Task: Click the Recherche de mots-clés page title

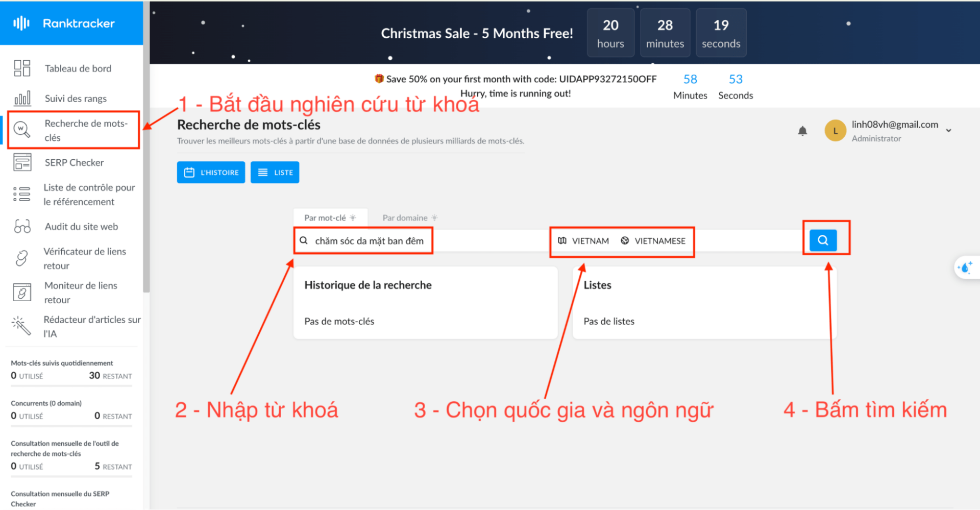Action: click(249, 125)
